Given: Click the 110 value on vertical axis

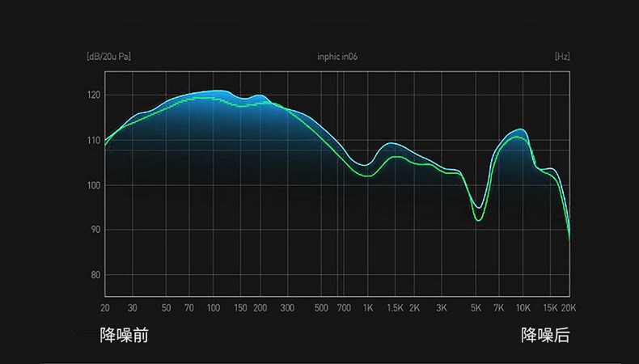Looking at the screenshot, I should pos(94,141).
